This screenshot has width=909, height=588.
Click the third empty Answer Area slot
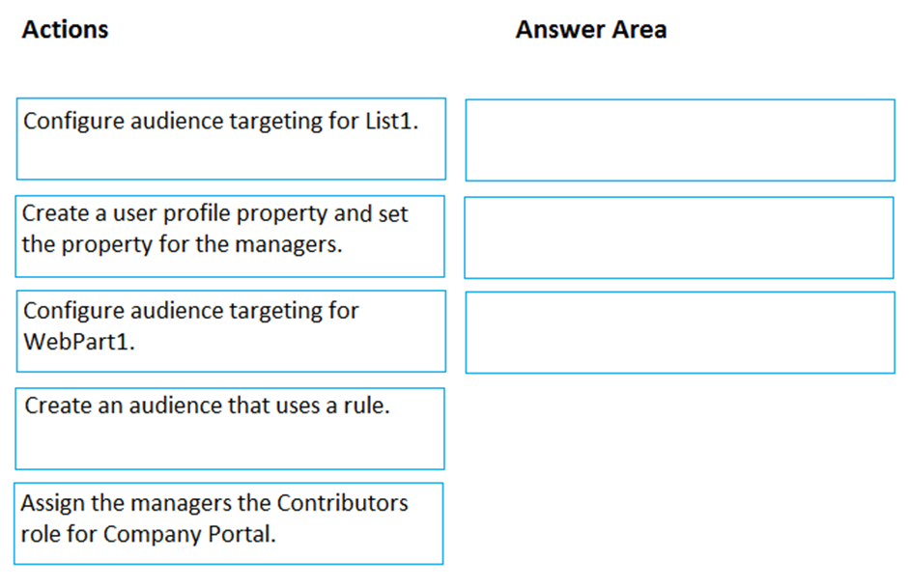pos(680,332)
